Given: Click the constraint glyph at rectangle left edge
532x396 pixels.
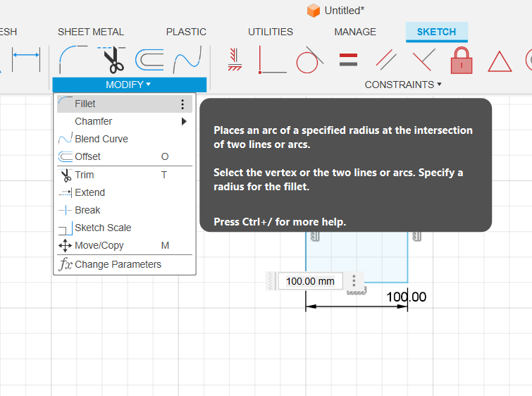Looking at the screenshot, I should (315, 236).
